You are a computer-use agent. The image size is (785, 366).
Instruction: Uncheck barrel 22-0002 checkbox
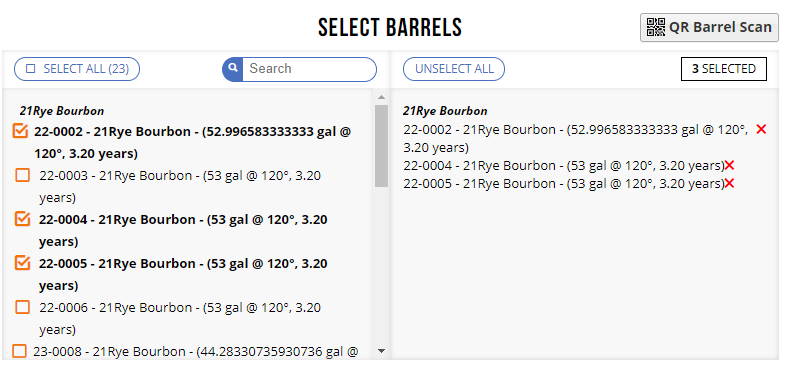[x=20, y=132]
